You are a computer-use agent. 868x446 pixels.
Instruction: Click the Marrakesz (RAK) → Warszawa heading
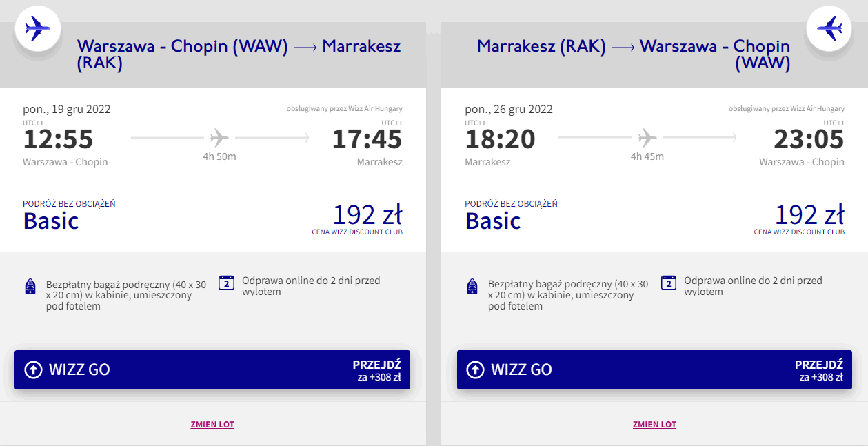point(633,54)
